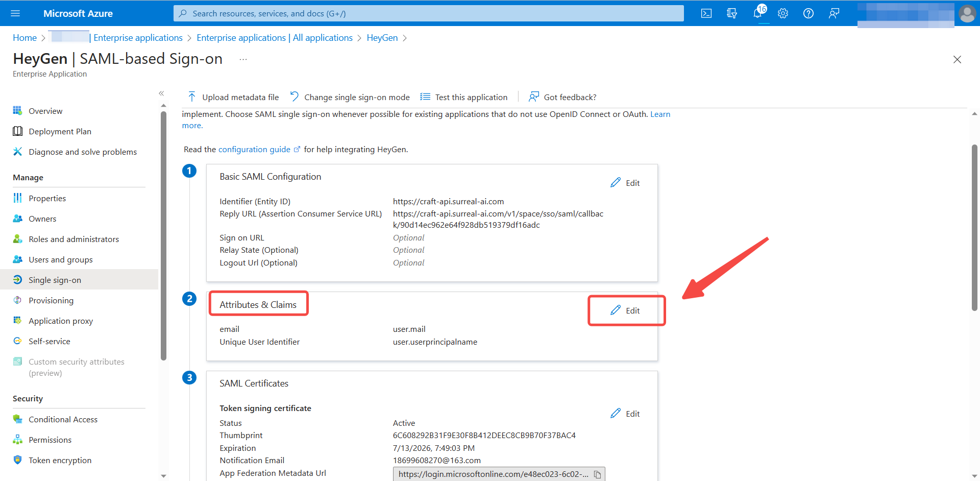Click the Application proxy icon
Viewport: 980px width, 481px height.
tap(17, 321)
